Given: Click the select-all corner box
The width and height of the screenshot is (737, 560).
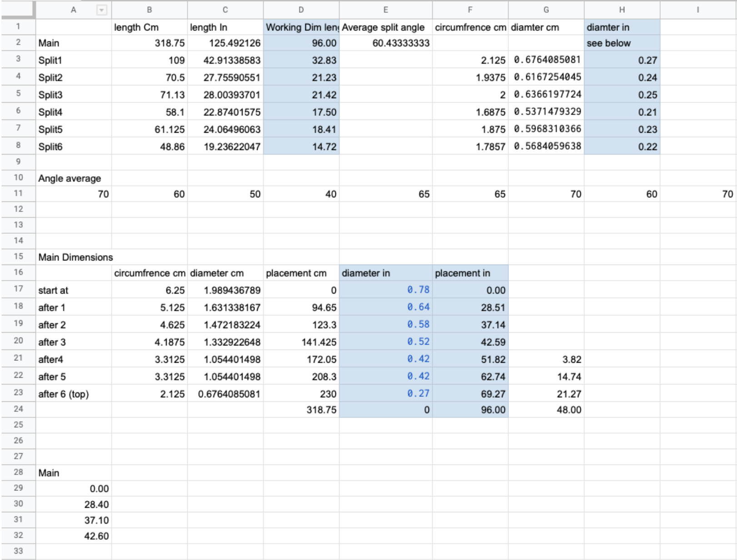Looking at the screenshot, I should 18,10.
